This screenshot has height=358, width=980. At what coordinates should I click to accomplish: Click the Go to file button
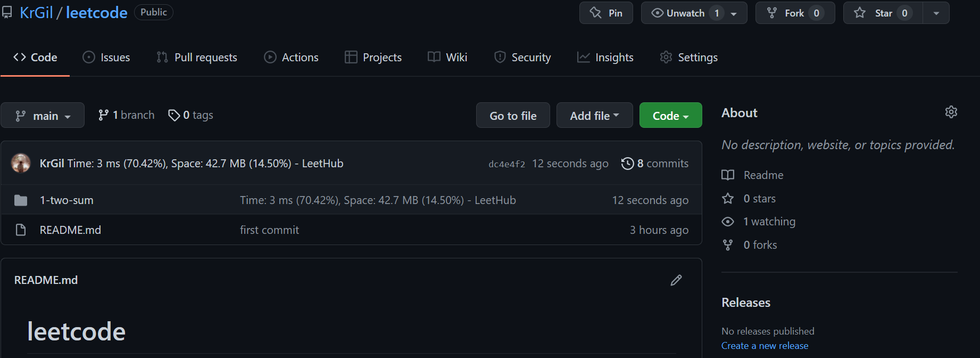513,115
